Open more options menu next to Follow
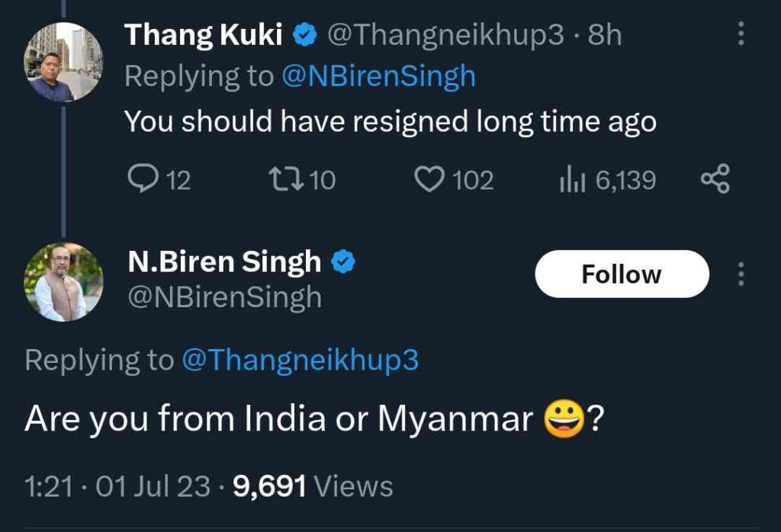 [739, 274]
